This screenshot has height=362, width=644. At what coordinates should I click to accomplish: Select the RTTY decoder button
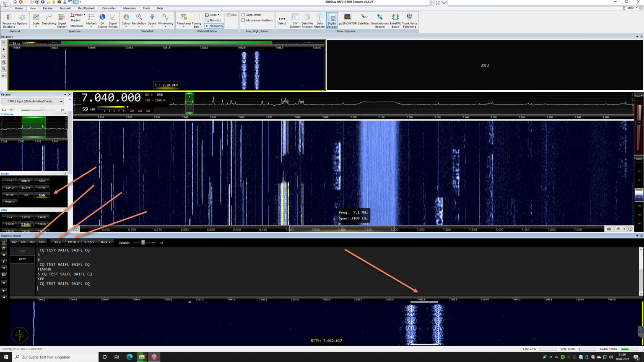point(22,259)
